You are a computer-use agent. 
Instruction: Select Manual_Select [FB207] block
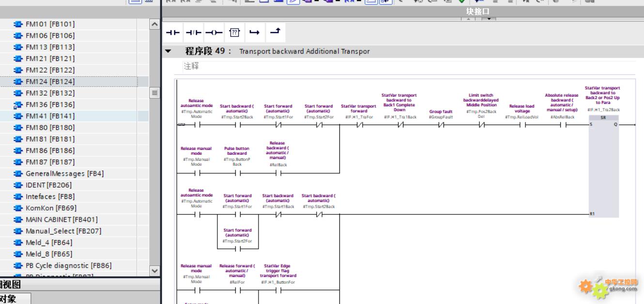pos(63,231)
